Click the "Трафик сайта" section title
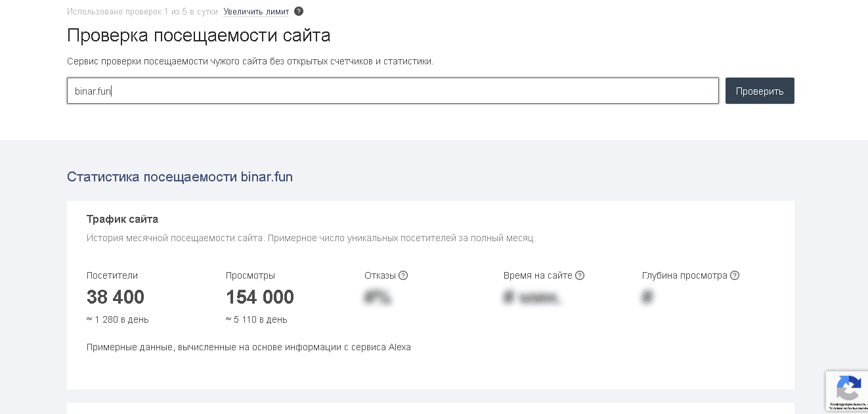This screenshot has width=868, height=414. pyautogui.click(x=122, y=219)
